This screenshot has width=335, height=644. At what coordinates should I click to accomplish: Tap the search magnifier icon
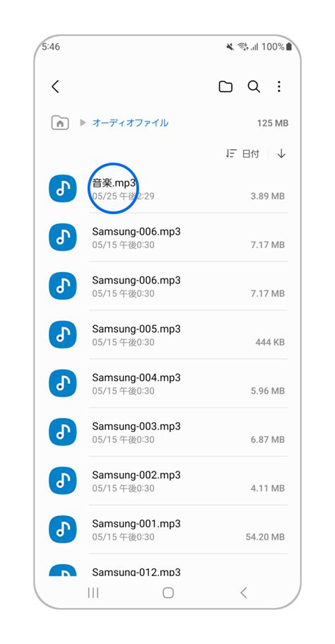pyautogui.click(x=254, y=87)
